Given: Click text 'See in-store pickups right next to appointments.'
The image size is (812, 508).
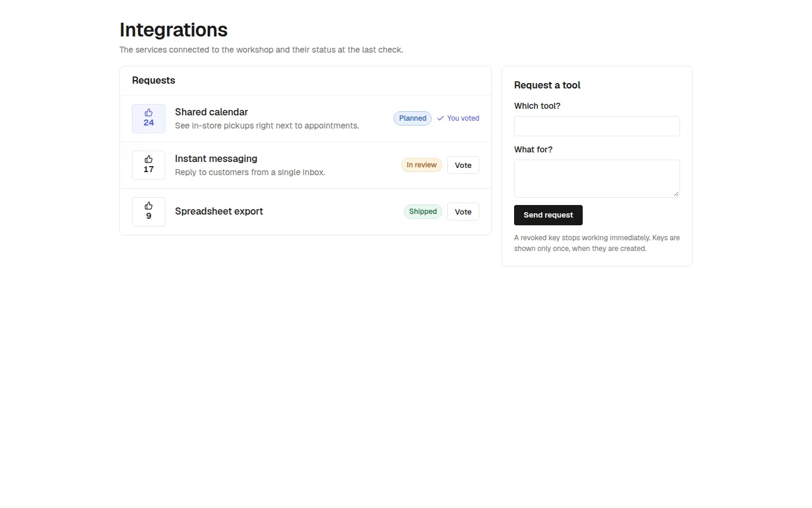Looking at the screenshot, I should [x=267, y=126].
